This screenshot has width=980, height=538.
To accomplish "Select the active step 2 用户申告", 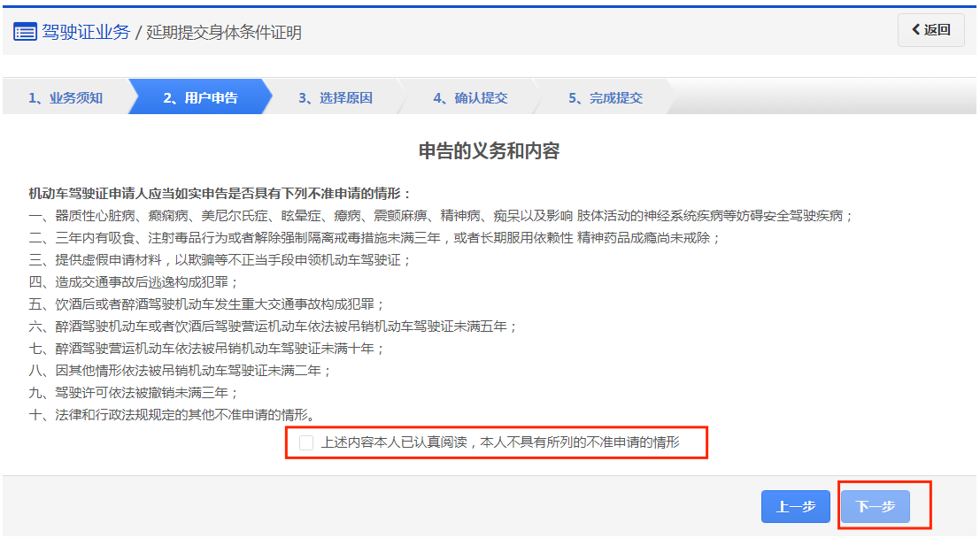I will click(200, 98).
